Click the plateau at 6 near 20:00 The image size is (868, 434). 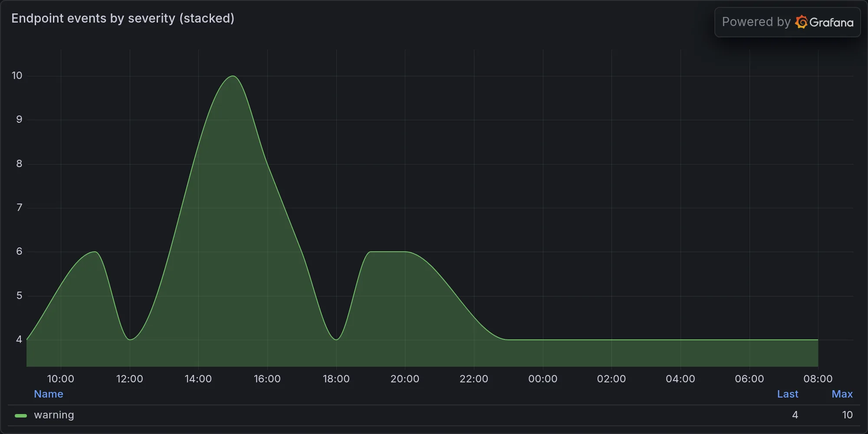pos(387,252)
